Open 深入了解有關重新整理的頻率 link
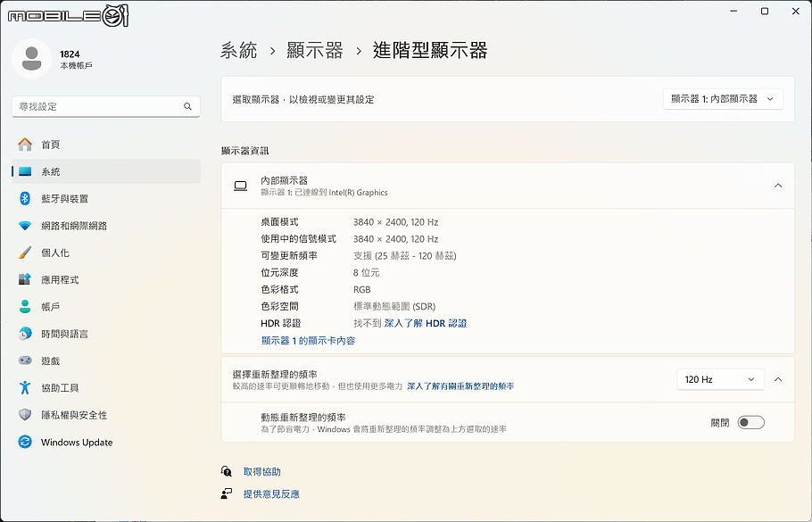The image size is (812, 522). click(460, 386)
